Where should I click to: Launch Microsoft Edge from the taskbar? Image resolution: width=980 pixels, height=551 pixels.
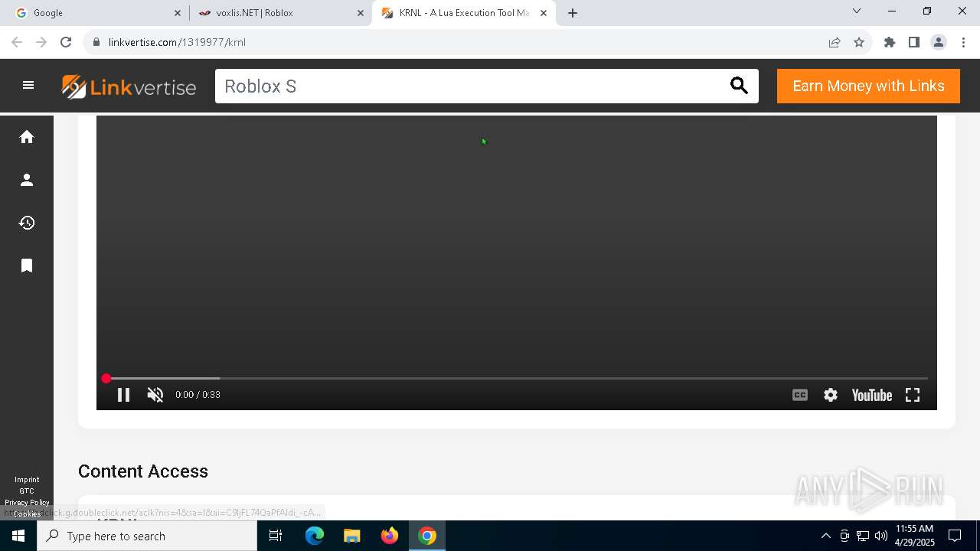(315, 536)
